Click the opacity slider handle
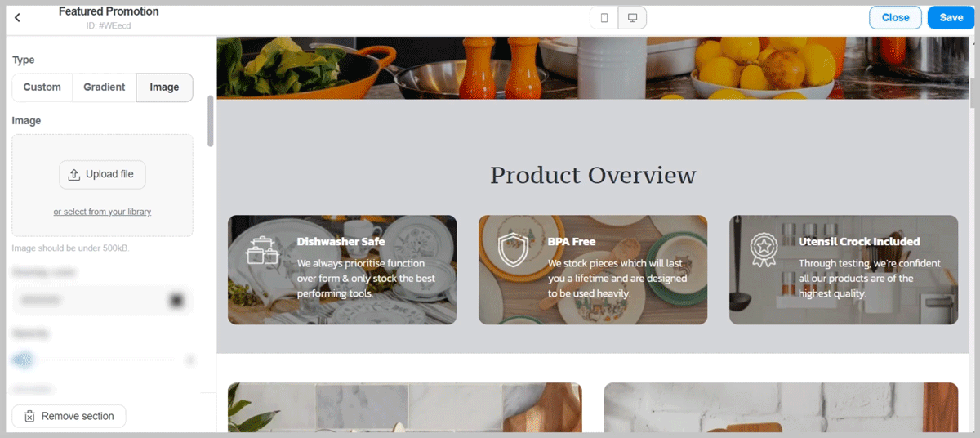This screenshot has height=438, width=980. 24,360
